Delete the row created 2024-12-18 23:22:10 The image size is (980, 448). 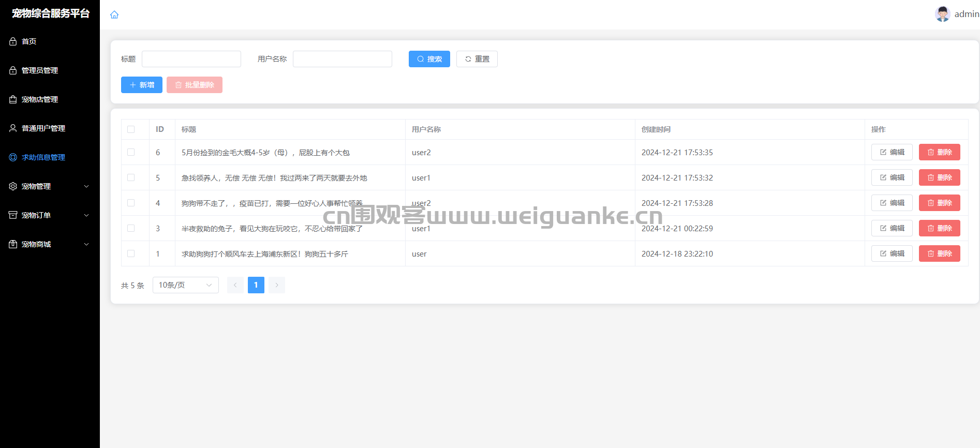(940, 253)
